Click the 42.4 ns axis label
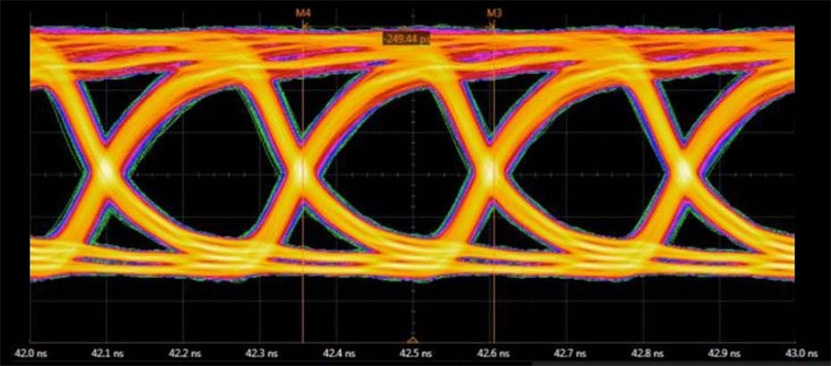The height and width of the screenshot is (366, 831). coord(337,353)
